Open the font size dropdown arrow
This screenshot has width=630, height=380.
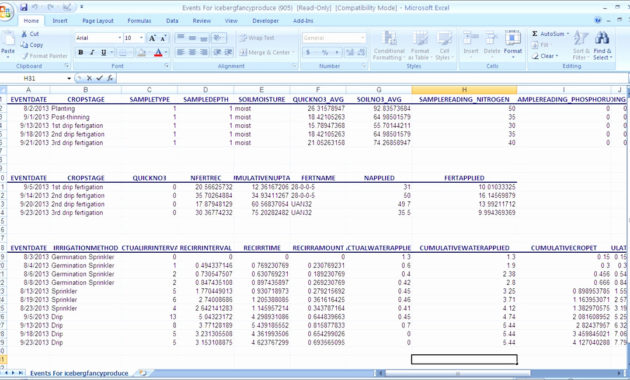(141, 38)
